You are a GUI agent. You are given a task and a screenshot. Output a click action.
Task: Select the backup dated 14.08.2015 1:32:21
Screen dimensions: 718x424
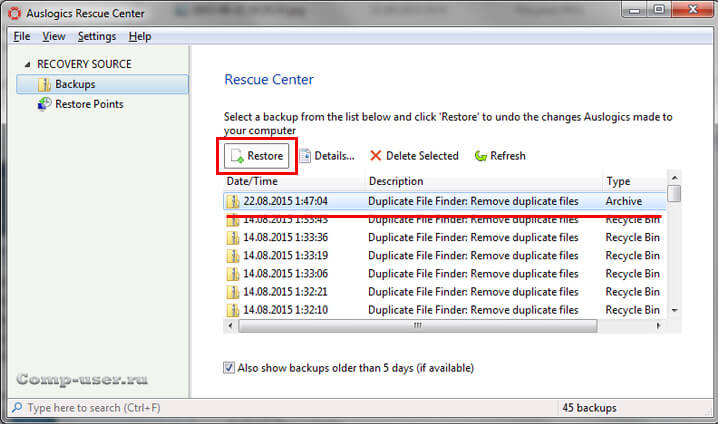[x=445, y=292]
